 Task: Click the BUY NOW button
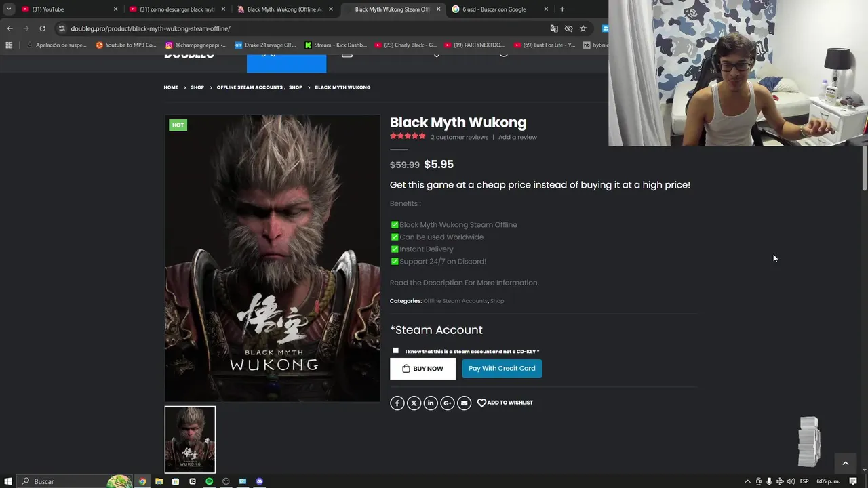[422, 369]
